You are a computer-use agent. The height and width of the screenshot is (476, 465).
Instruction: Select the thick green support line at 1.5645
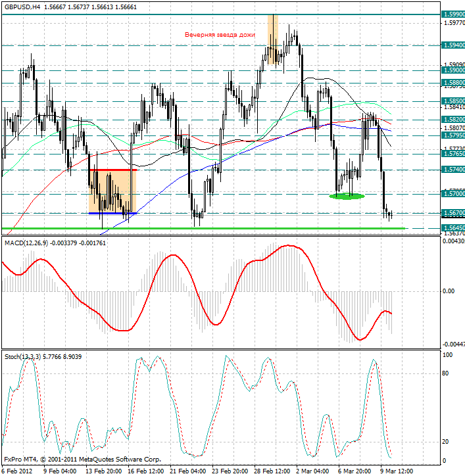pyautogui.click(x=203, y=228)
